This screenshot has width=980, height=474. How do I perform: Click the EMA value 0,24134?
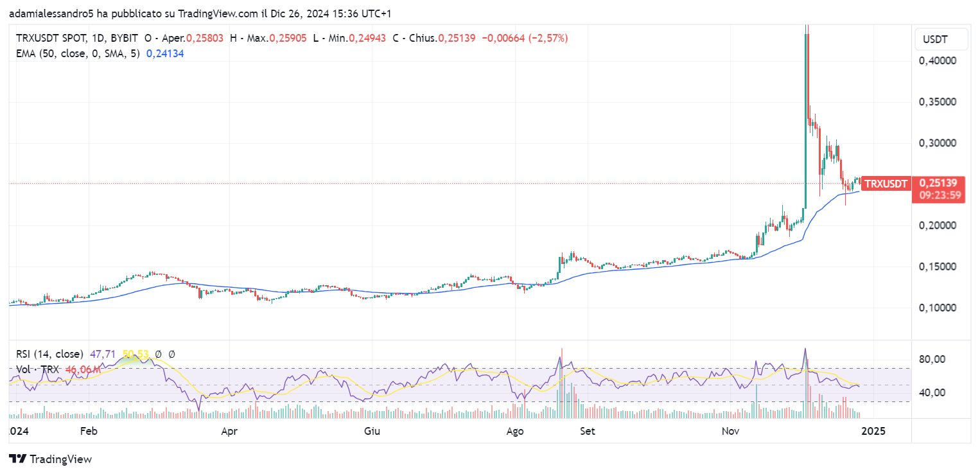[165, 54]
